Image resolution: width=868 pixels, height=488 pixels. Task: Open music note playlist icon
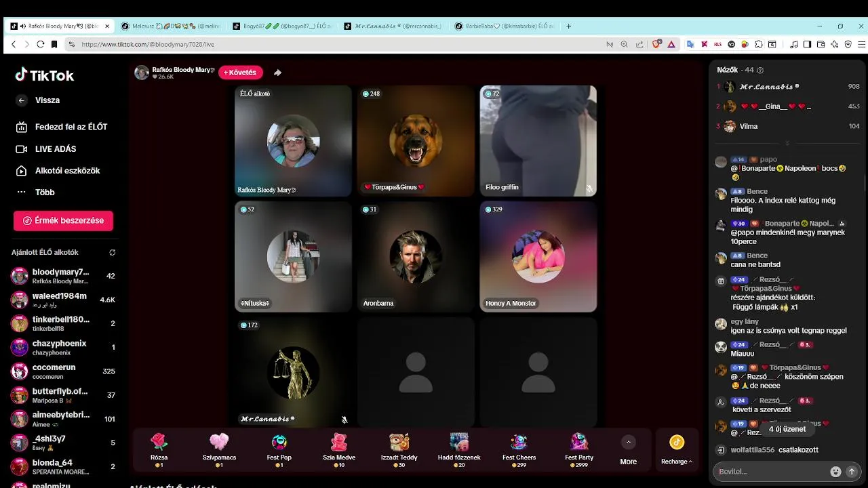coord(794,44)
